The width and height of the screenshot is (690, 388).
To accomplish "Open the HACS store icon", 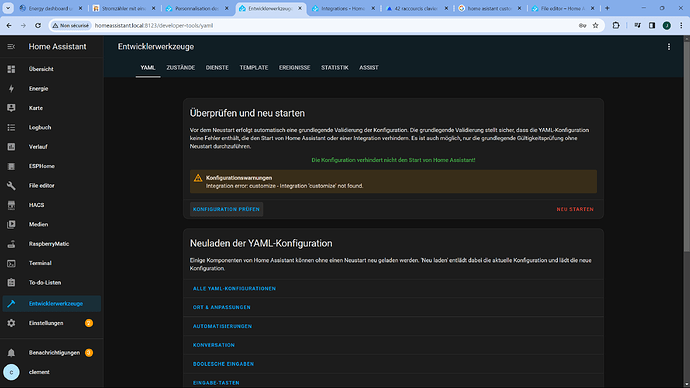I will 11,205.
